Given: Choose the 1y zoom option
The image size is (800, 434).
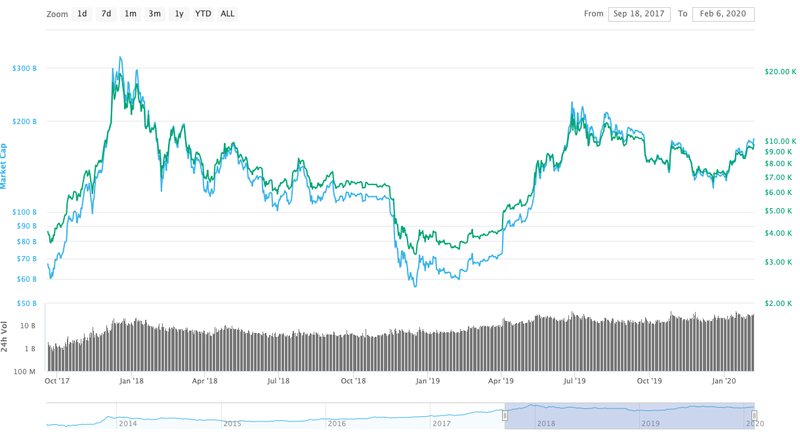Looking at the screenshot, I should (179, 14).
